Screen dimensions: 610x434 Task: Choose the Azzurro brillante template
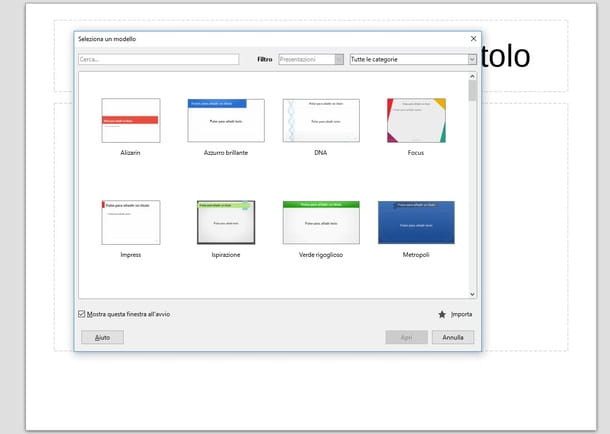click(225, 121)
